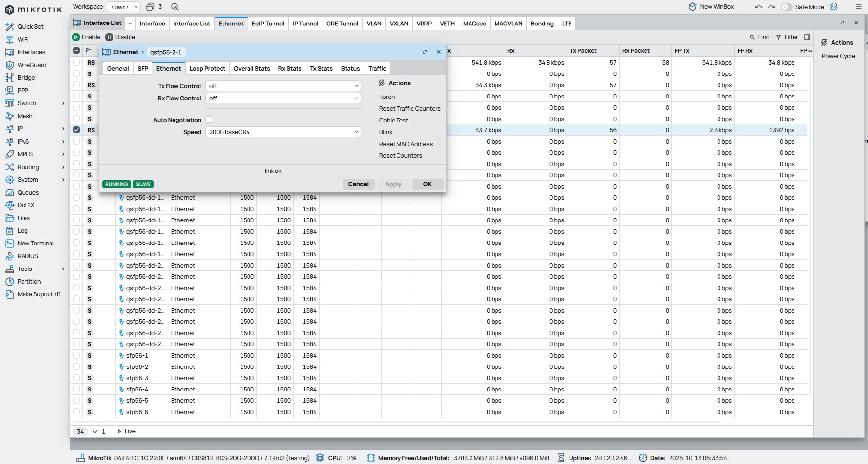Click the Bridge sidebar icon
This screenshot has width=868, height=464.
9,78
